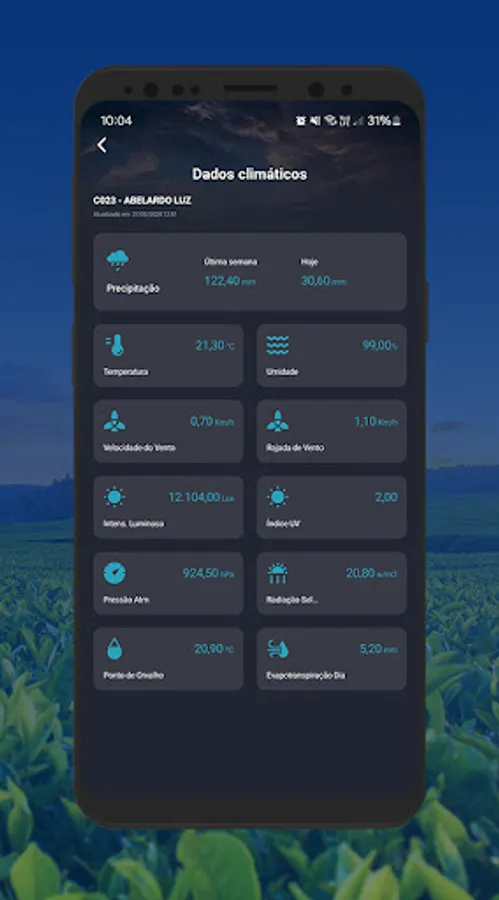
Task: Tap wind gust value 1,10 Km/h
Action: click(376, 421)
